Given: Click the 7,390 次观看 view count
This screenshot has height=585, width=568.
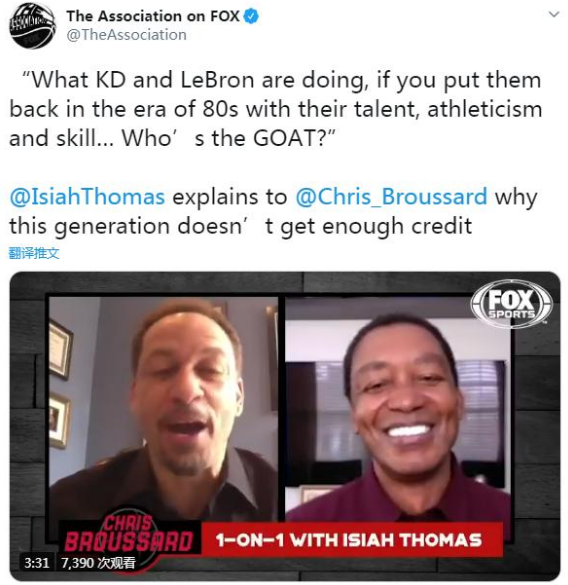Looking at the screenshot, I should click(98, 563).
